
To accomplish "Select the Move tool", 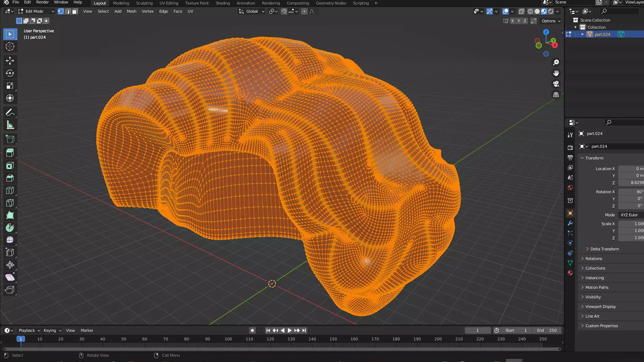I will 10,61.
